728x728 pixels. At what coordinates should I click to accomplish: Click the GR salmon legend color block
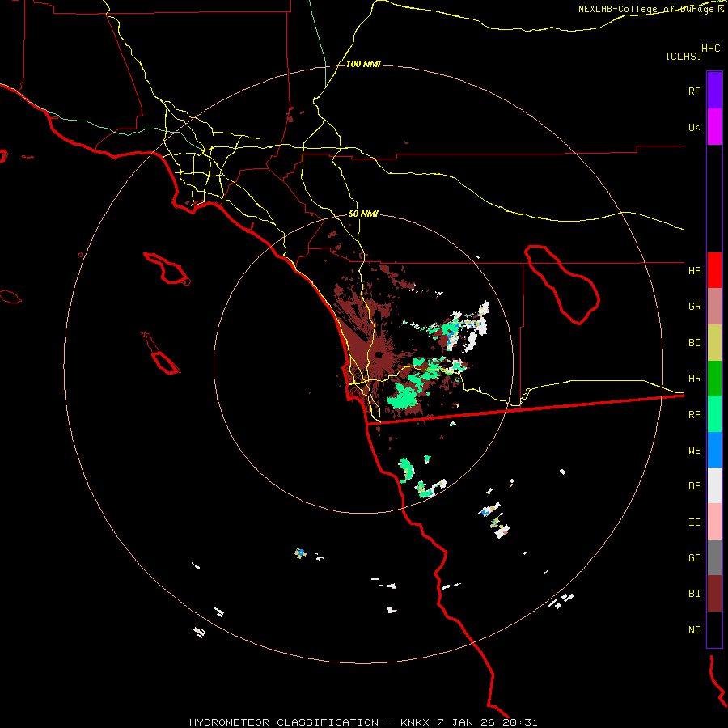click(x=714, y=307)
